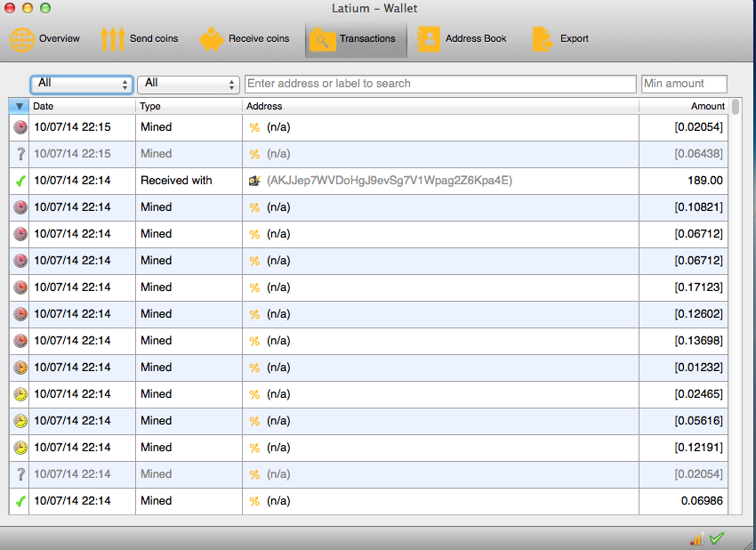
Task: Click the yellow clock icon for amount 0.02465
Action: 20,394
